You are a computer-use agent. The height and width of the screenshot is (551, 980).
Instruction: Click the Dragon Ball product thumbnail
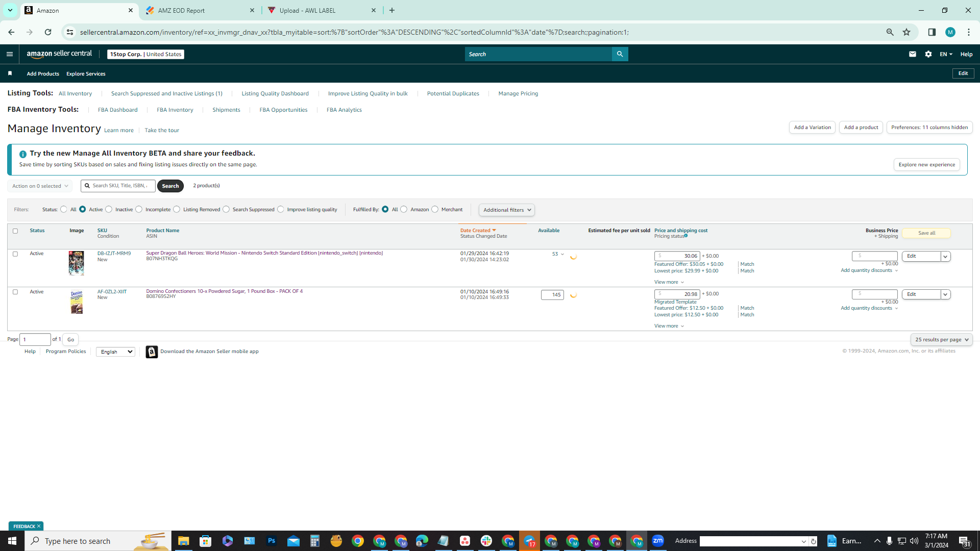(76, 263)
